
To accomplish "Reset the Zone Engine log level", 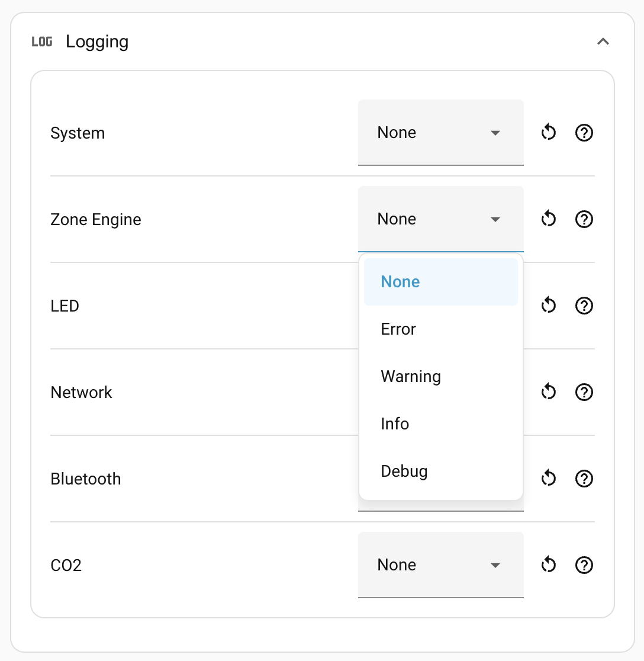I will (x=548, y=219).
